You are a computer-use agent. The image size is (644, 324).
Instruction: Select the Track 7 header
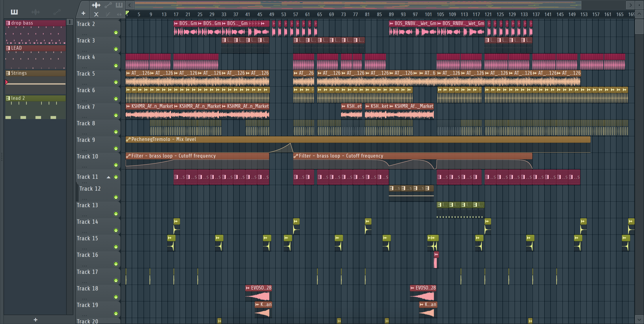tap(98, 111)
